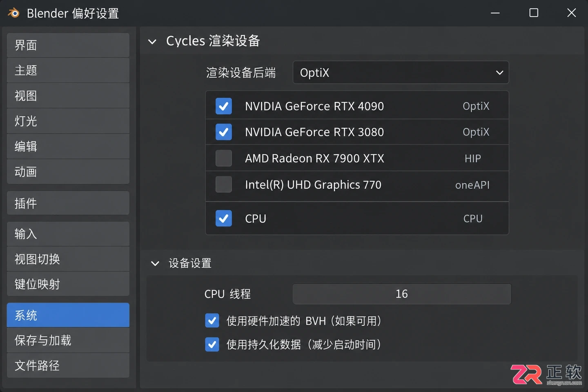Switch to the 动画 preferences tab
The height and width of the screenshot is (392, 588).
68,172
